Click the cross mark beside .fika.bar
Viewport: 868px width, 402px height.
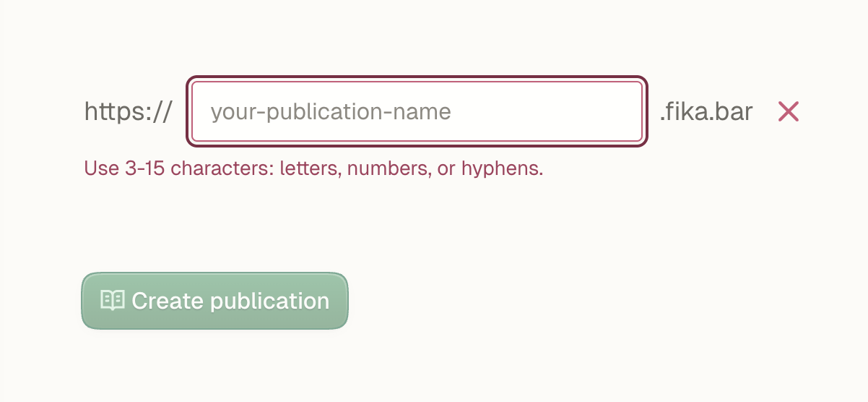[788, 111]
